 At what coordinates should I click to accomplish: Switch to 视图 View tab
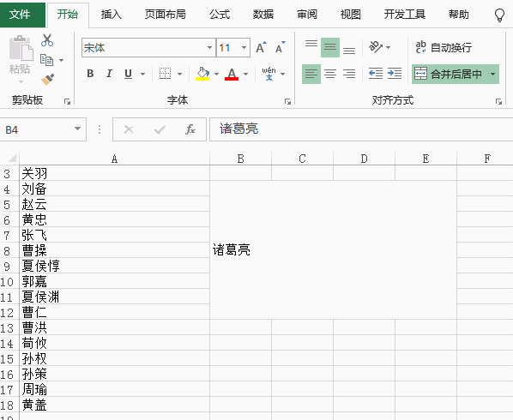point(350,15)
